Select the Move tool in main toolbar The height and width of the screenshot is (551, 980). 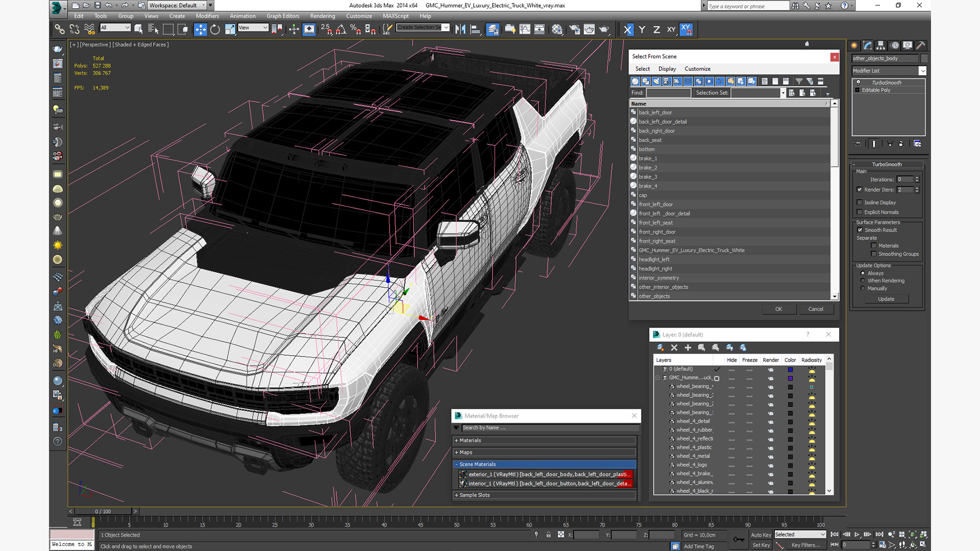tap(200, 30)
